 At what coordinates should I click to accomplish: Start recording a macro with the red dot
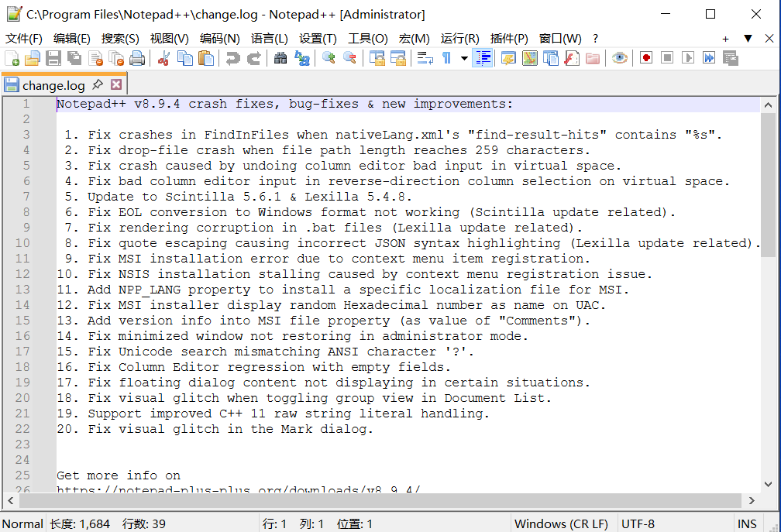tap(646, 58)
